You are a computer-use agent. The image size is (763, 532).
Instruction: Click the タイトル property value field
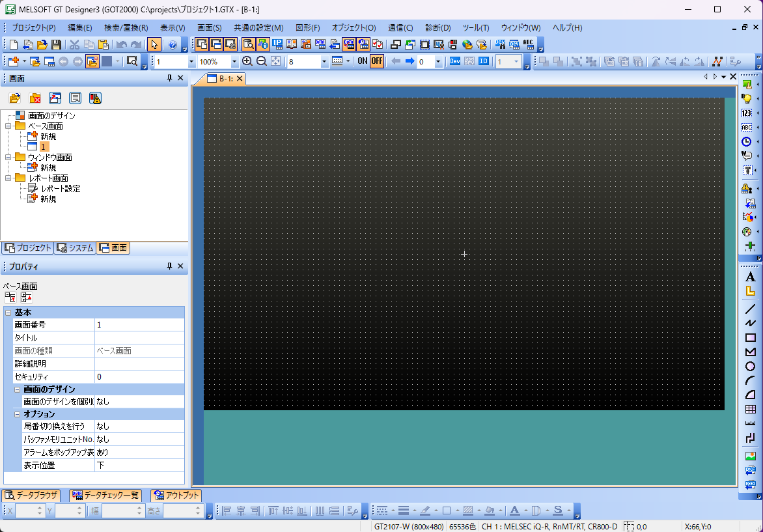139,338
